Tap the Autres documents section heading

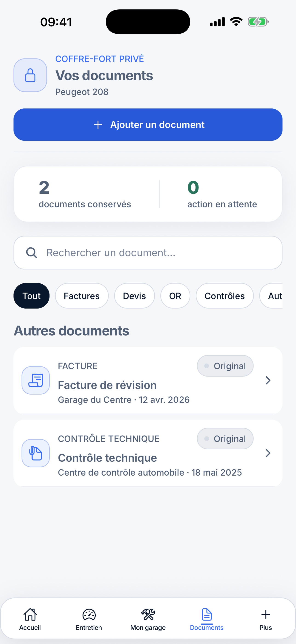pyautogui.click(x=71, y=331)
